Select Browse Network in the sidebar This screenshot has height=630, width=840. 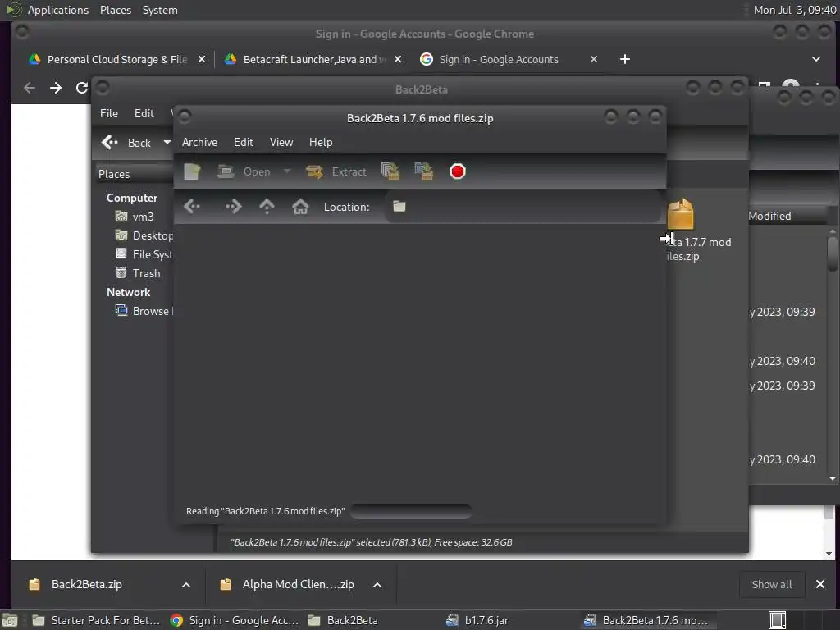click(144, 311)
